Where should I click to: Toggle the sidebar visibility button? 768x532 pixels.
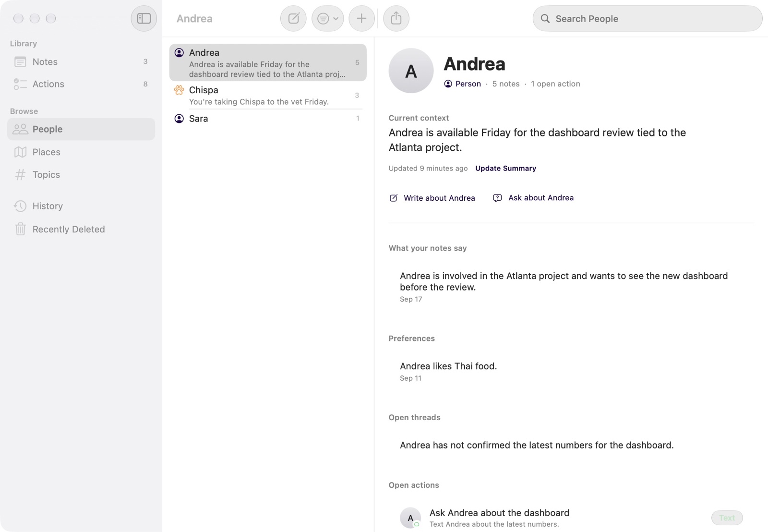click(144, 18)
